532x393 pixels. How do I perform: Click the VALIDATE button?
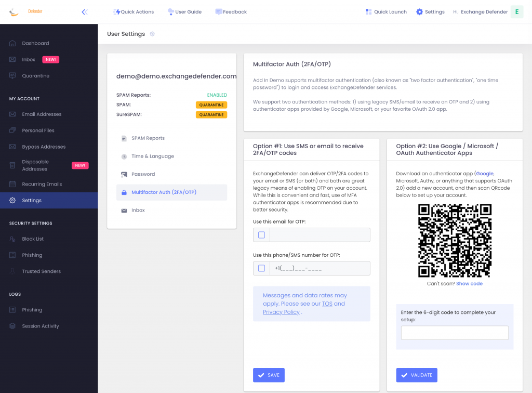[417, 375]
